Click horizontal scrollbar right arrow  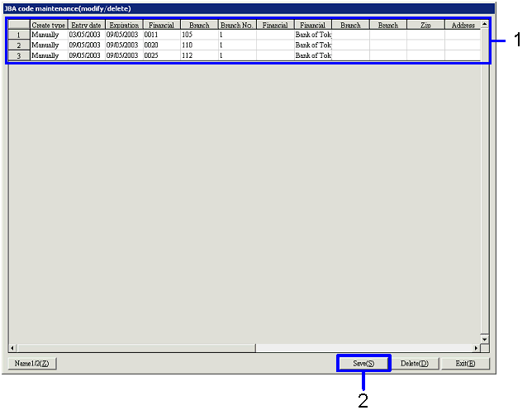click(x=476, y=348)
